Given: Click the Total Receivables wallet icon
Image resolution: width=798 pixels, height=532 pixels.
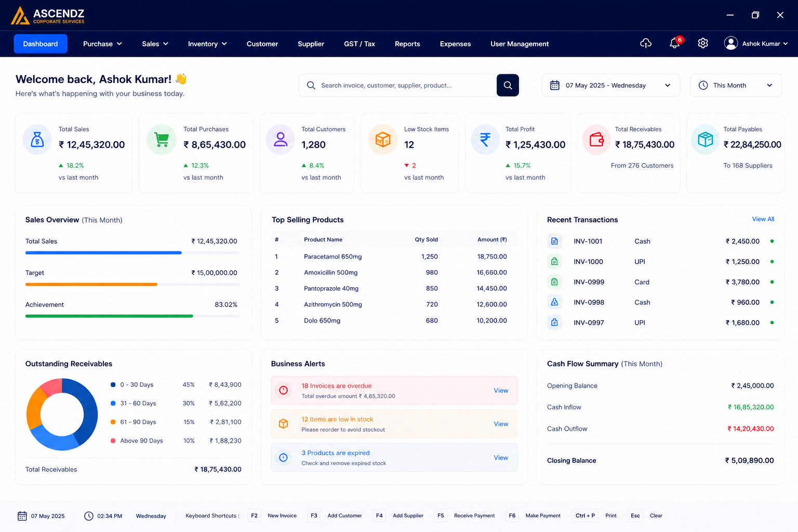Looking at the screenshot, I should click(x=596, y=139).
